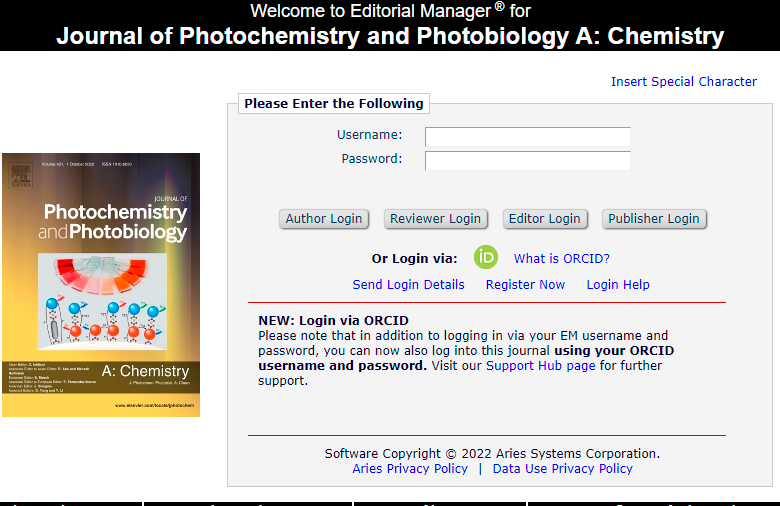The height and width of the screenshot is (506, 780).
Task: Click the Username: label text
Action: click(x=369, y=134)
